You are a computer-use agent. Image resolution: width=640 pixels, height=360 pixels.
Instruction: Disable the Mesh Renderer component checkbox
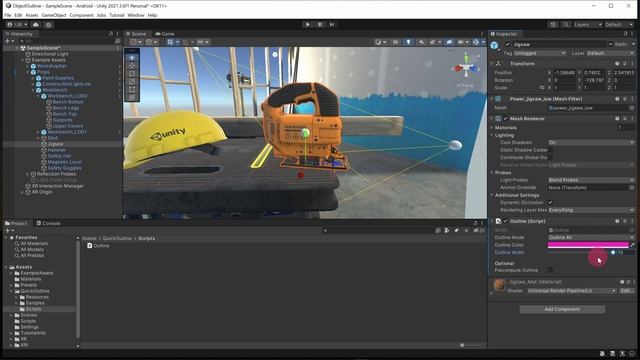point(506,118)
